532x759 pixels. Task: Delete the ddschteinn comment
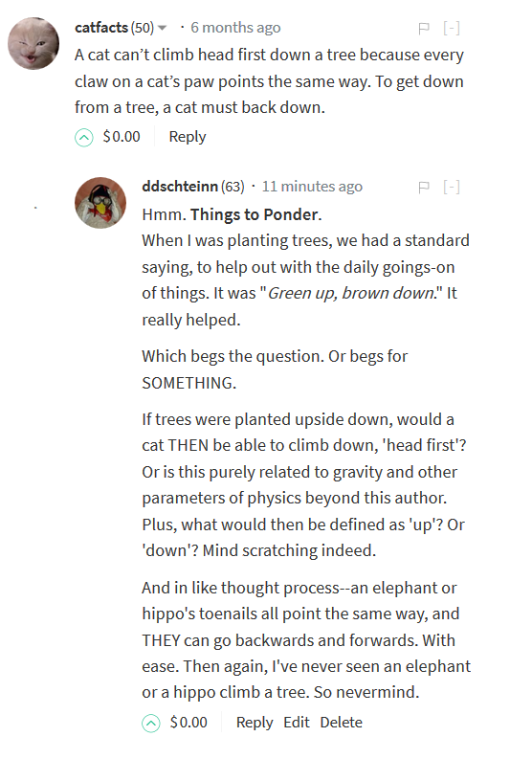coord(342,723)
